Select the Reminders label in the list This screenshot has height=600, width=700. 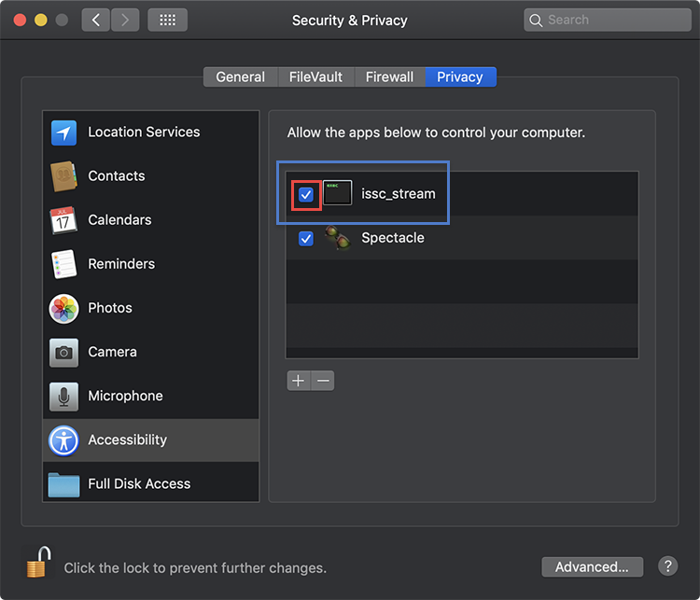coord(121,264)
